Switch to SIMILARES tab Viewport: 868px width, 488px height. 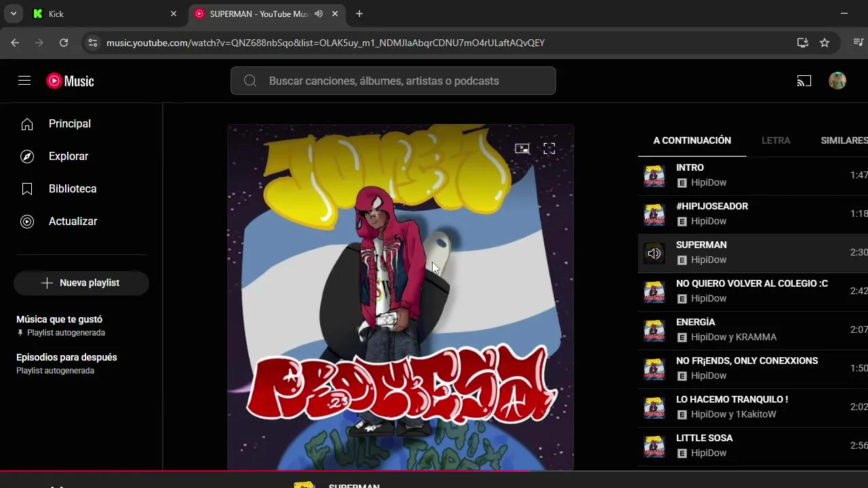pyautogui.click(x=844, y=140)
